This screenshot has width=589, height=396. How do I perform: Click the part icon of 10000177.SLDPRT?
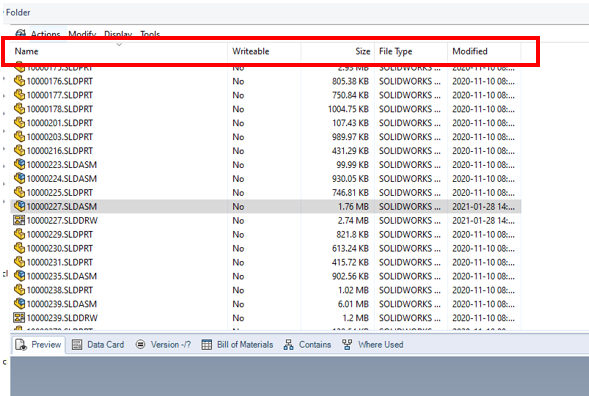click(19, 95)
